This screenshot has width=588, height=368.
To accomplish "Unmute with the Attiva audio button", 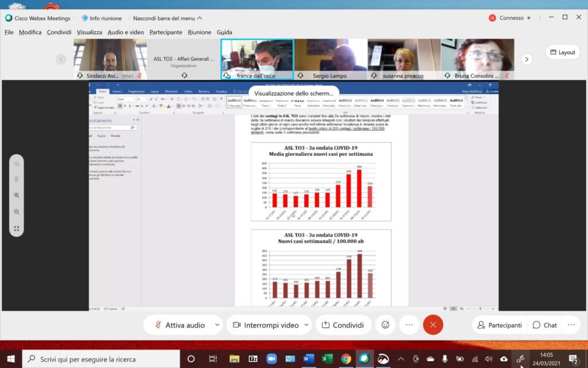I will [180, 325].
